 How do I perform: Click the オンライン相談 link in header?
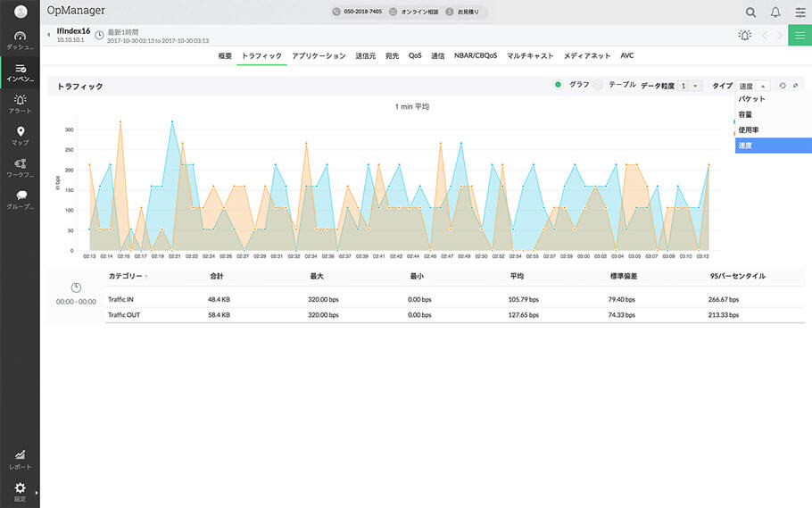[x=418, y=12]
